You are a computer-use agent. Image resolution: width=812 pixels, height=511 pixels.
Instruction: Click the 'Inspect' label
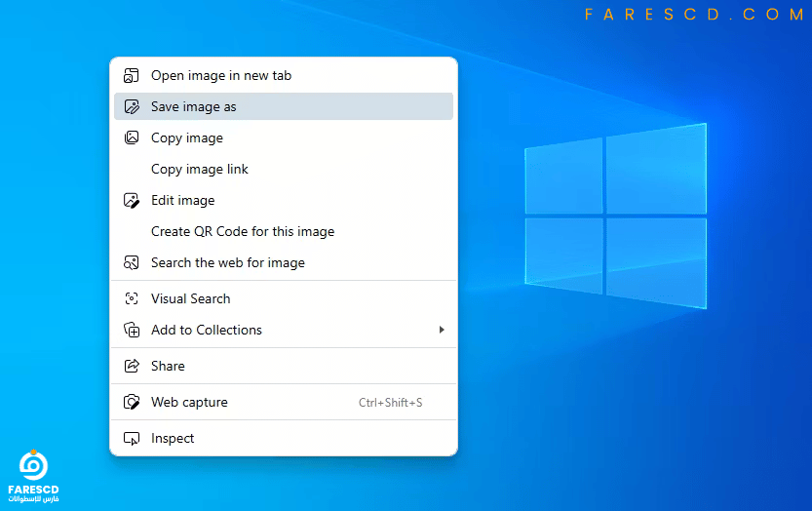(x=173, y=439)
